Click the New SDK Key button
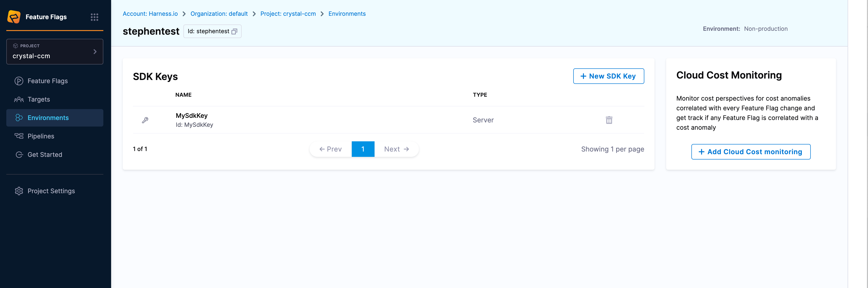The width and height of the screenshot is (868, 288). click(608, 76)
